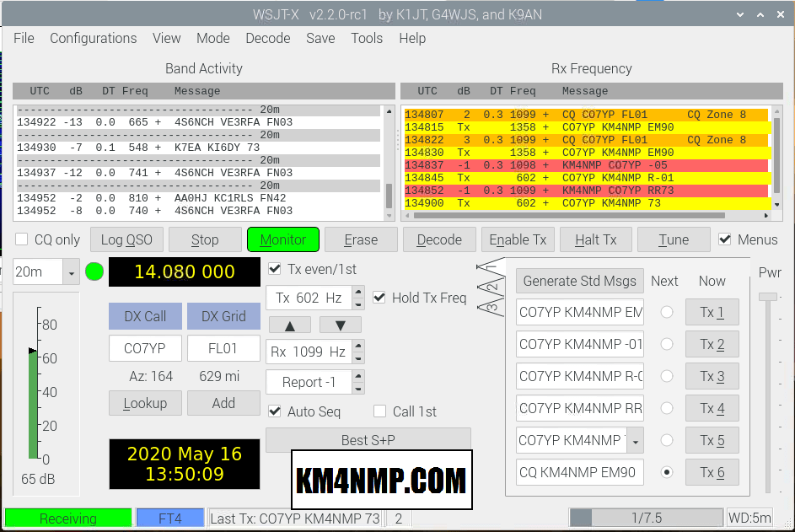795x532 pixels.
Task: Open the Configurations menu
Action: (93, 38)
